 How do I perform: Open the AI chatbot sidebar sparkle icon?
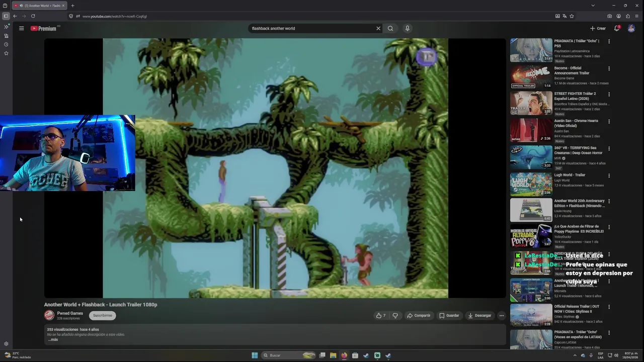[6, 27]
